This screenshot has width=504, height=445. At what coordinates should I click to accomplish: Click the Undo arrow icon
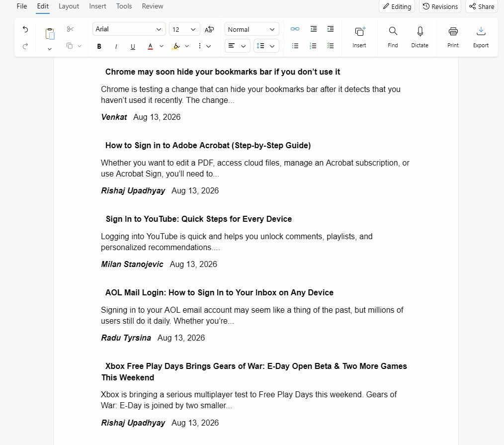click(x=25, y=29)
